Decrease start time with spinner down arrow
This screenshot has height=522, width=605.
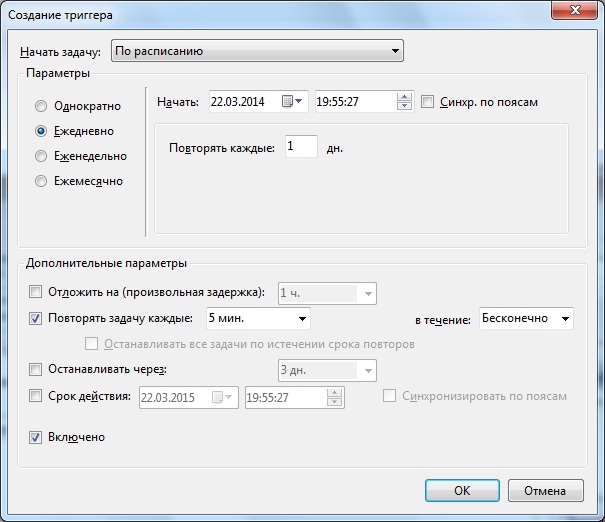point(404,106)
